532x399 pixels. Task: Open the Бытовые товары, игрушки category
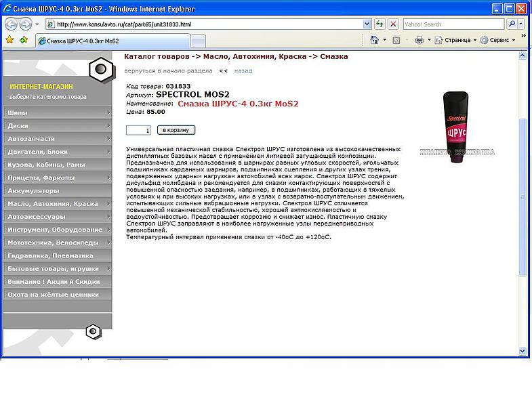(x=58, y=269)
